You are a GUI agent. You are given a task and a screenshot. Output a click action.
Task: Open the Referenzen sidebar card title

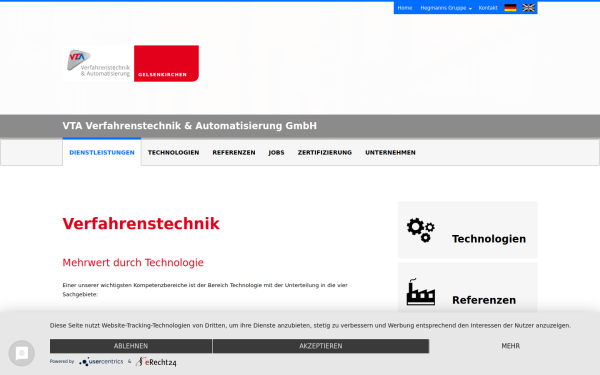484,300
